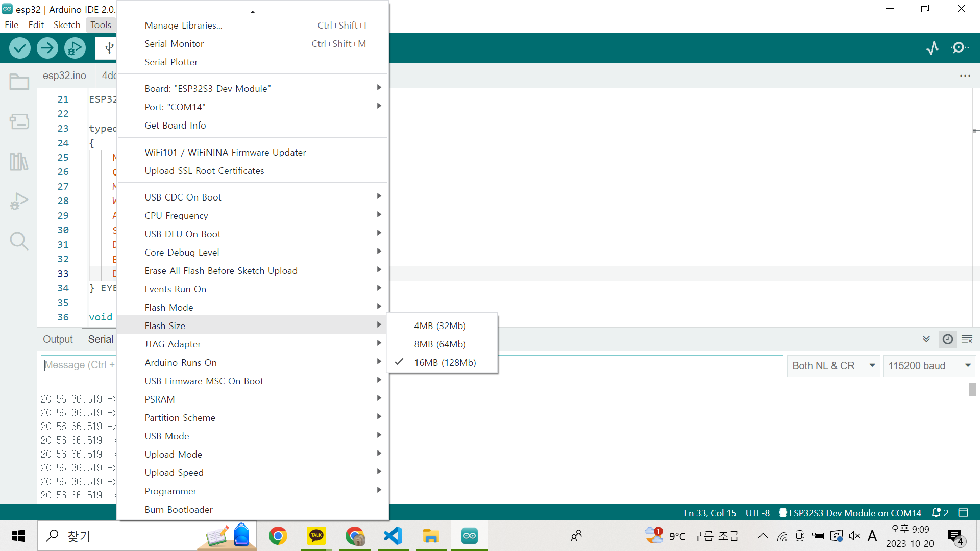Open Visual Studio Code from the taskbar

pos(393,536)
